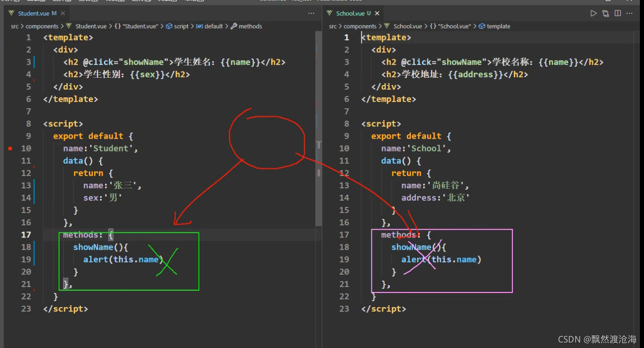Click methods: { line in Student.vue
The height and width of the screenshot is (348, 644).
click(88, 235)
